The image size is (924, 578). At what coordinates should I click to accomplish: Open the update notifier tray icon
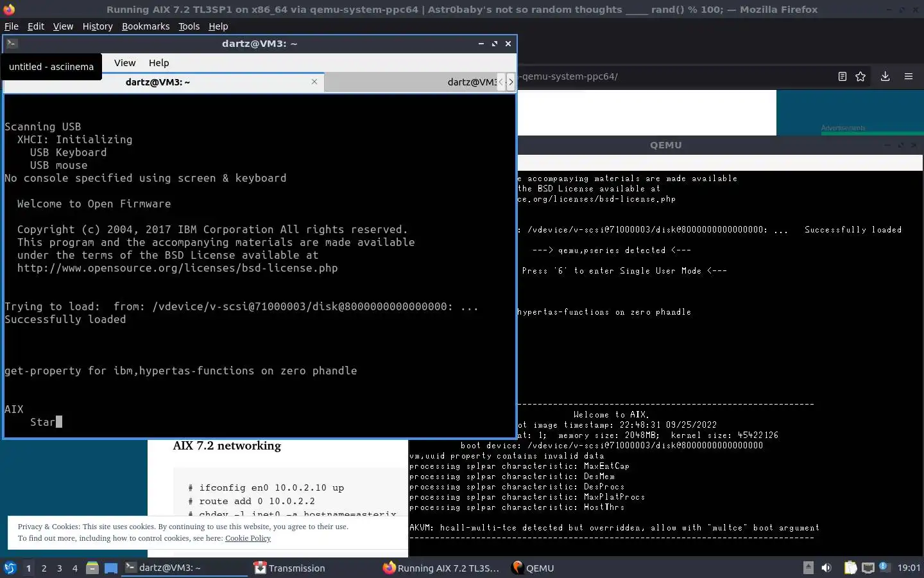[884, 566]
